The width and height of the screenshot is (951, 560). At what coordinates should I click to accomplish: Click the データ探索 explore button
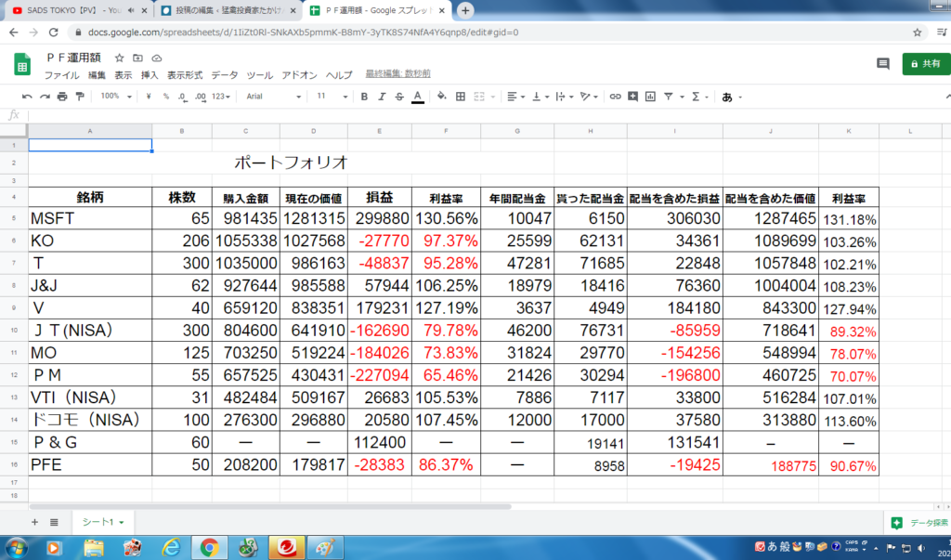tap(919, 522)
